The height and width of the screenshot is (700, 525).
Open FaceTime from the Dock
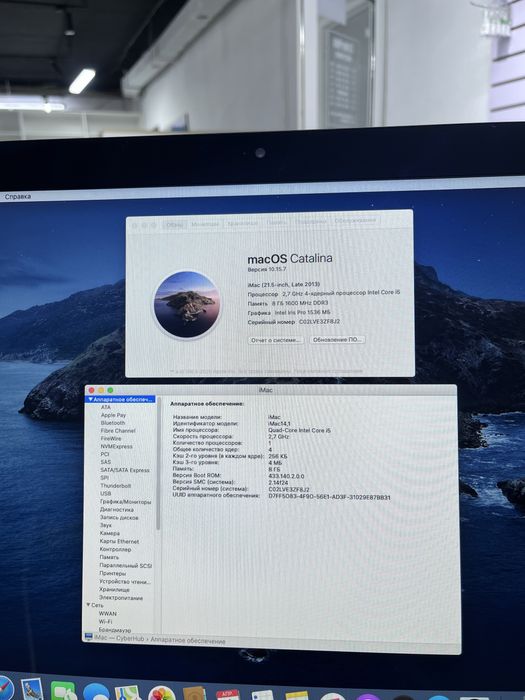tap(63, 691)
